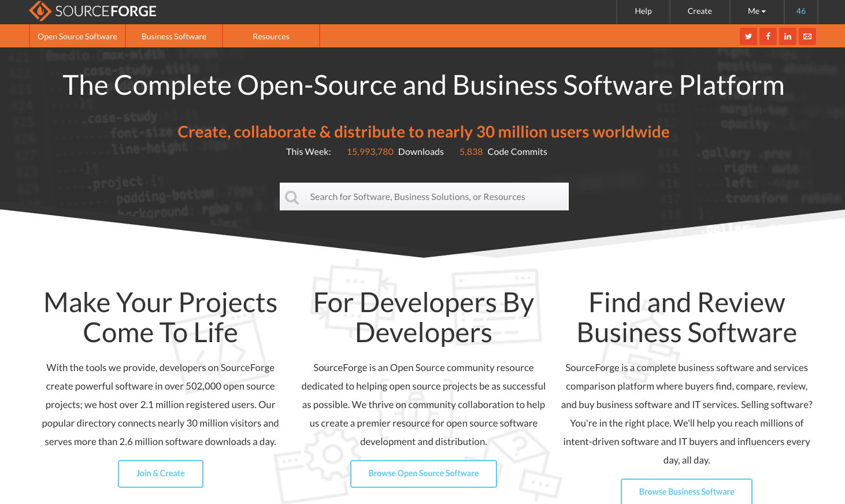Focus the software search field
The height and width of the screenshot is (504, 845).
424,197
